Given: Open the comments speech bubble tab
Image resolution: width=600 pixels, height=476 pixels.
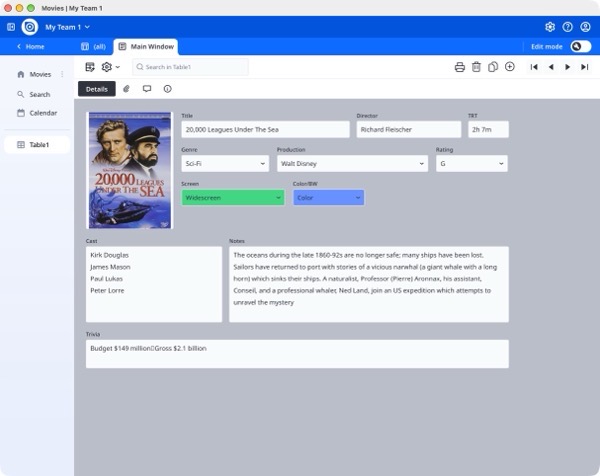Looking at the screenshot, I should pos(147,89).
